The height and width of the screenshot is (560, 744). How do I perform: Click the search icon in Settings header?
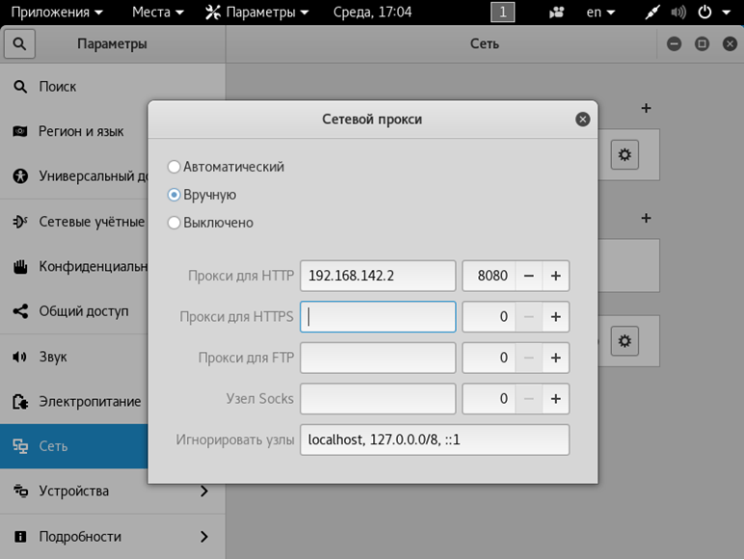19,44
